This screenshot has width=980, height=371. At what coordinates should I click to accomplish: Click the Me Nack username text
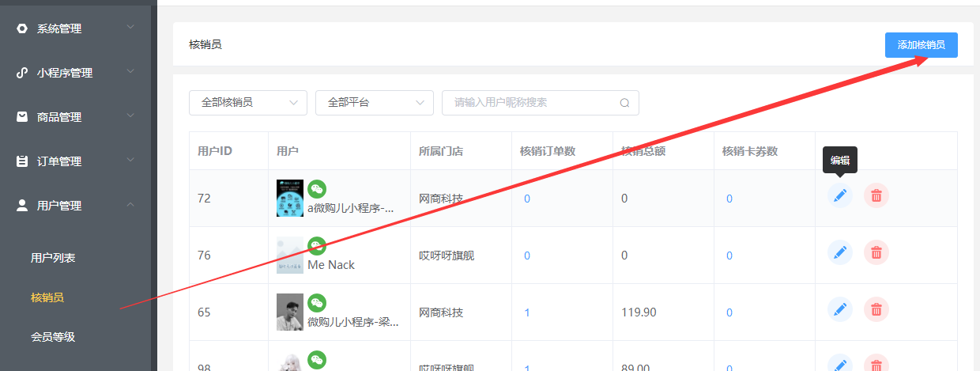pos(331,265)
